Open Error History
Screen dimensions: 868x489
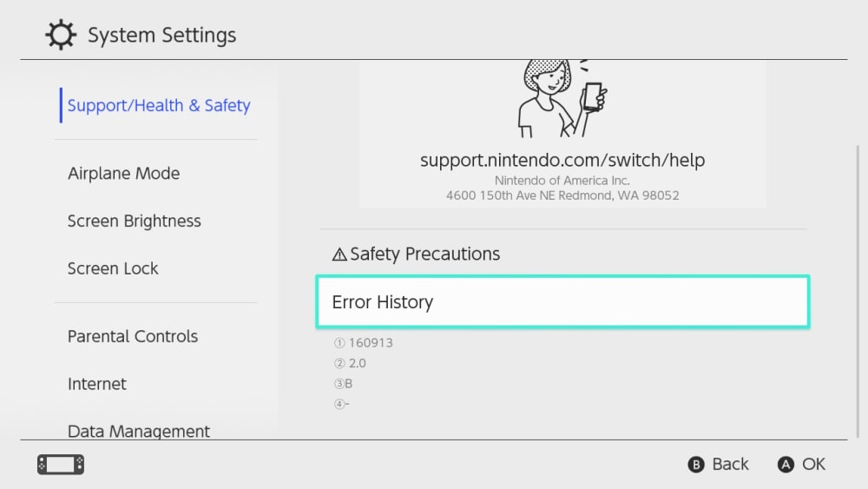coord(562,302)
